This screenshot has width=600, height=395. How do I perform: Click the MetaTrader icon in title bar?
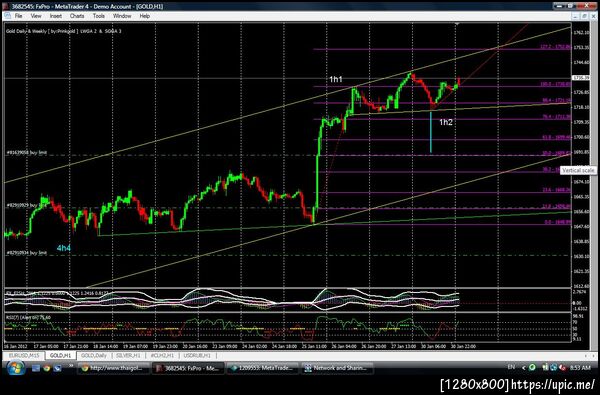pos(6,6)
